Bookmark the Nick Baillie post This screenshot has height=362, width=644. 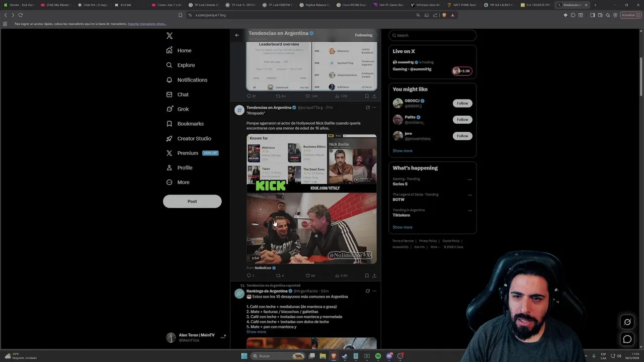pyautogui.click(x=366, y=276)
